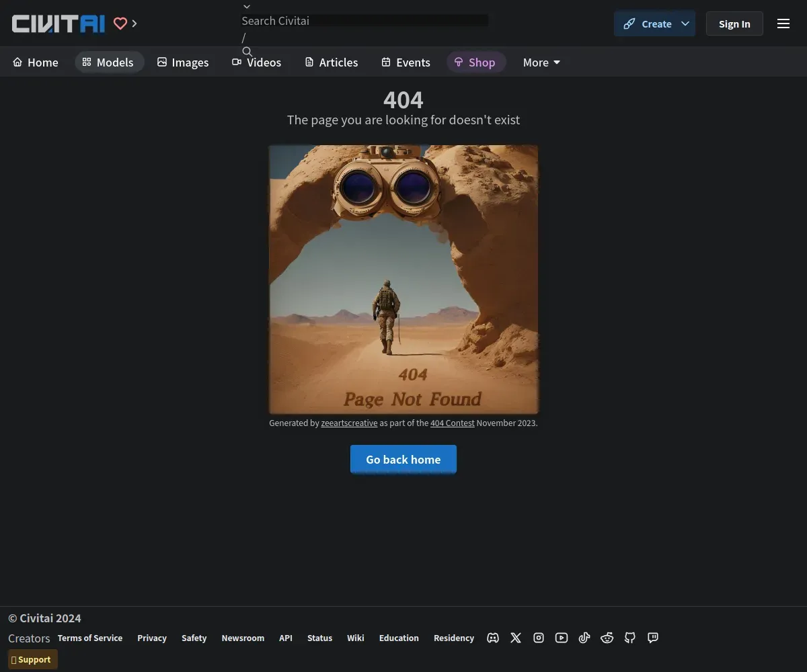Open Terms of Service footer link
Viewport: 807px width, 672px height.
(90, 638)
